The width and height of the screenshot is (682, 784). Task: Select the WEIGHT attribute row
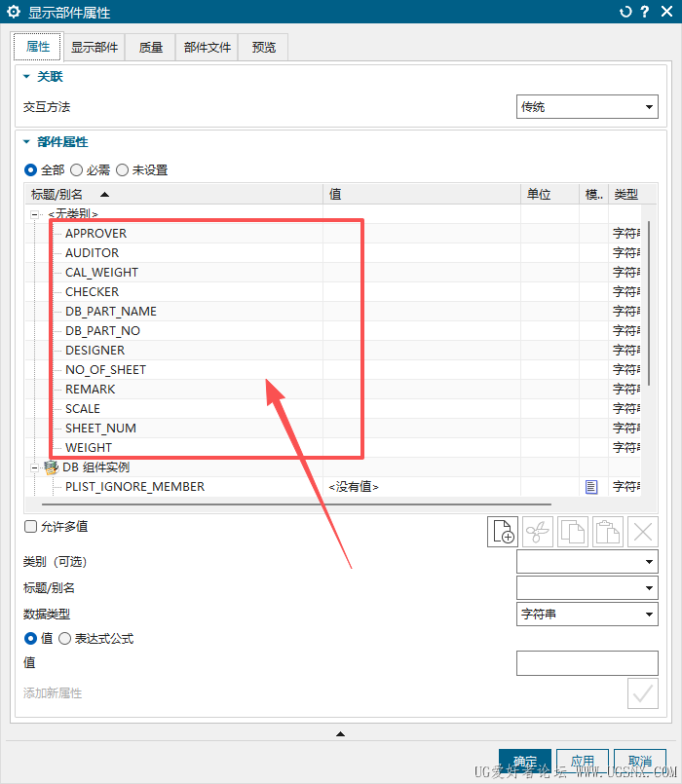point(333,448)
